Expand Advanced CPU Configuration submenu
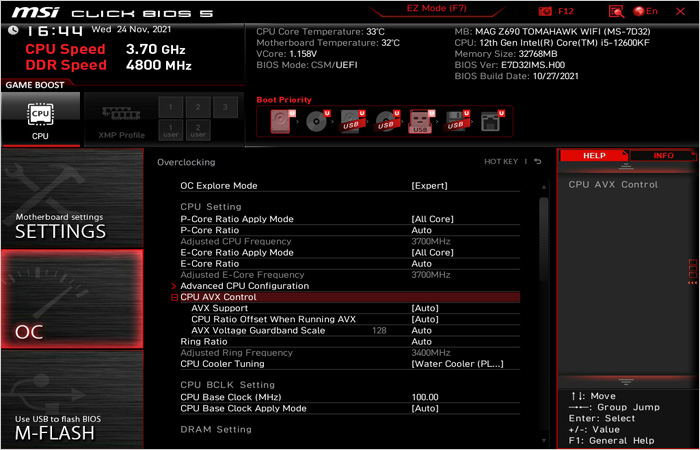Viewport: 700px width, 450px height. point(244,286)
